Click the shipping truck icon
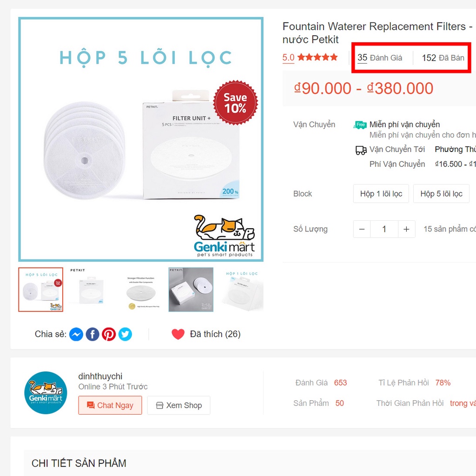 pyautogui.click(x=361, y=150)
